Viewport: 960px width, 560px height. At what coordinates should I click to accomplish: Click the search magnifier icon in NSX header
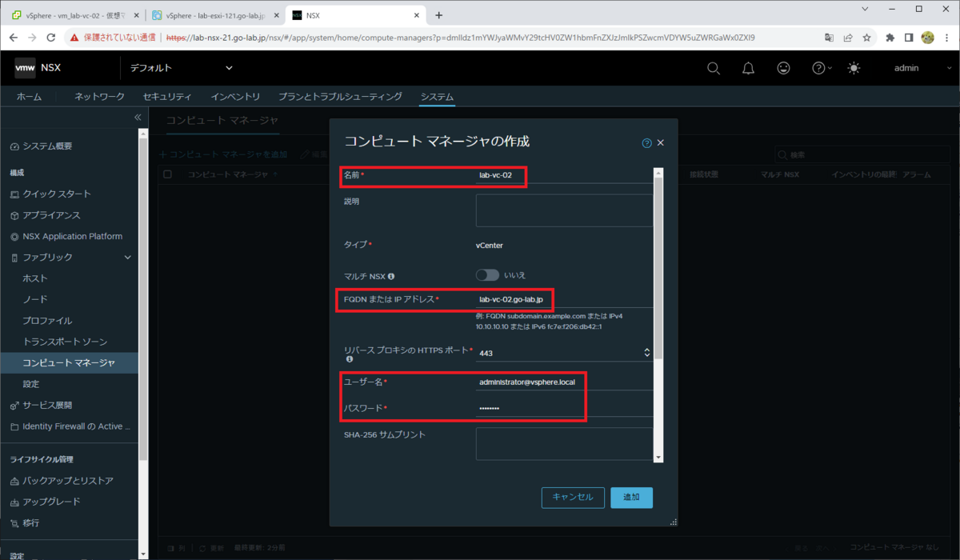tap(714, 68)
